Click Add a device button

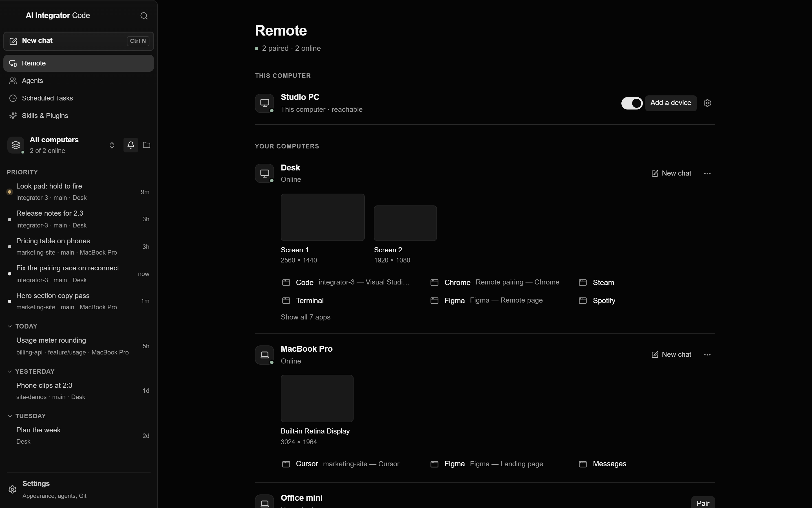[x=671, y=103]
